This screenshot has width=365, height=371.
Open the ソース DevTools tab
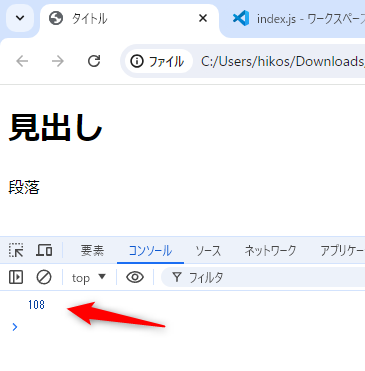point(208,251)
